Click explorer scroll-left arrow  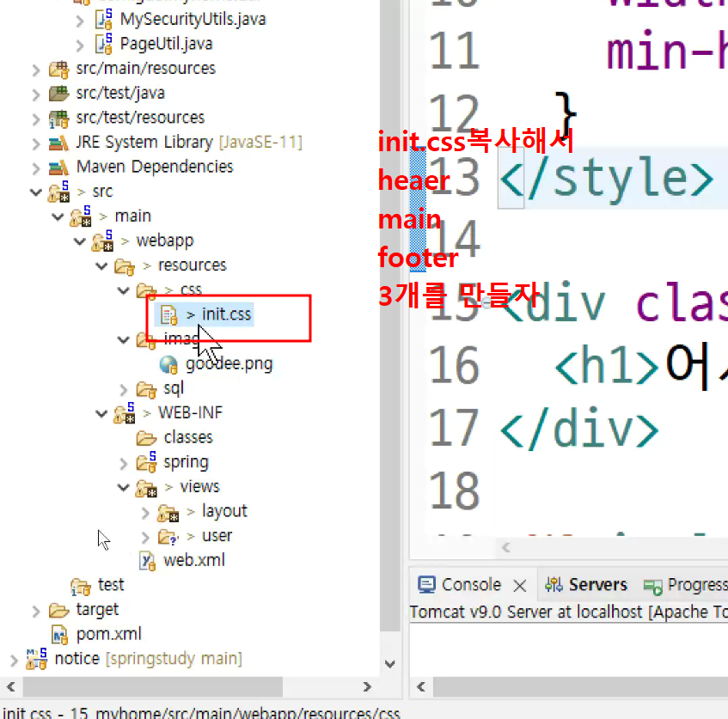(11, 686)
